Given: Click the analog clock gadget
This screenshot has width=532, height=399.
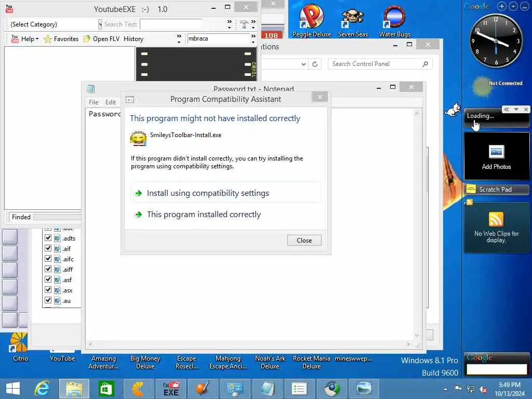Looking at the screenshot, I should point(495,41).
